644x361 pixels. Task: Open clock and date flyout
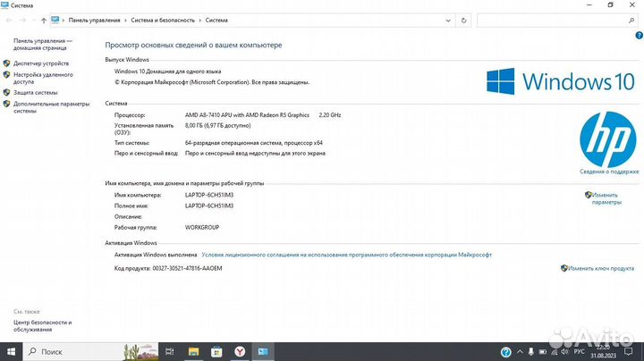click(x=604, y=351)
